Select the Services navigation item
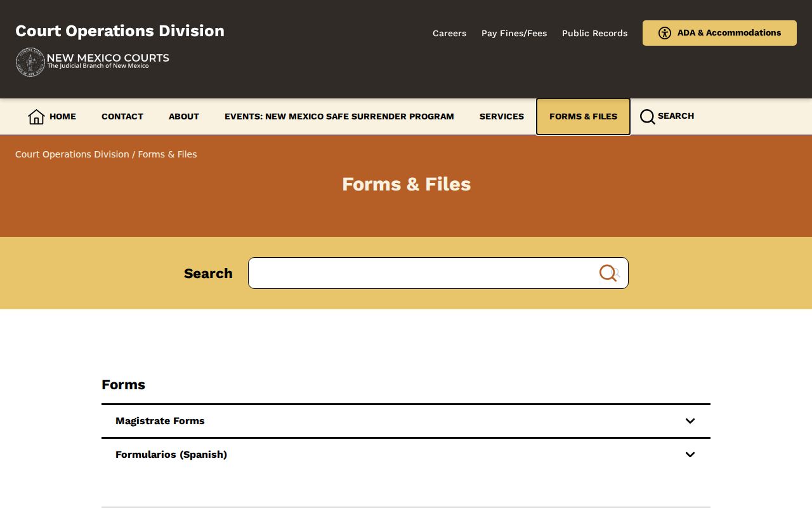 click(x=502, y=116)
